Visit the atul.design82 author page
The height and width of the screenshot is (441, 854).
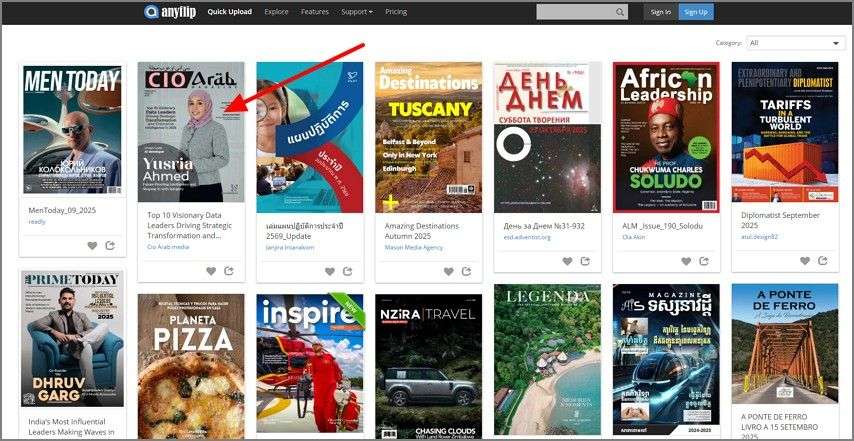pos(761,237)
